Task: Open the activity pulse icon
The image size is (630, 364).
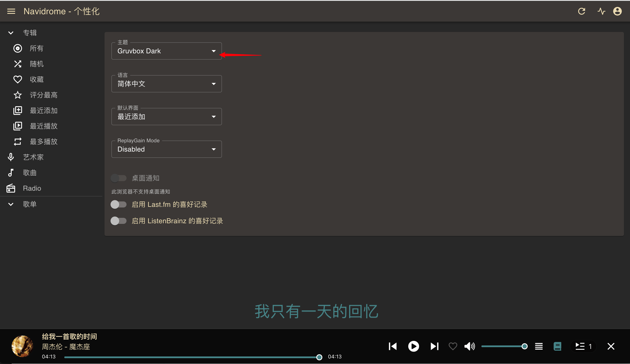Action: click(601, 11)
